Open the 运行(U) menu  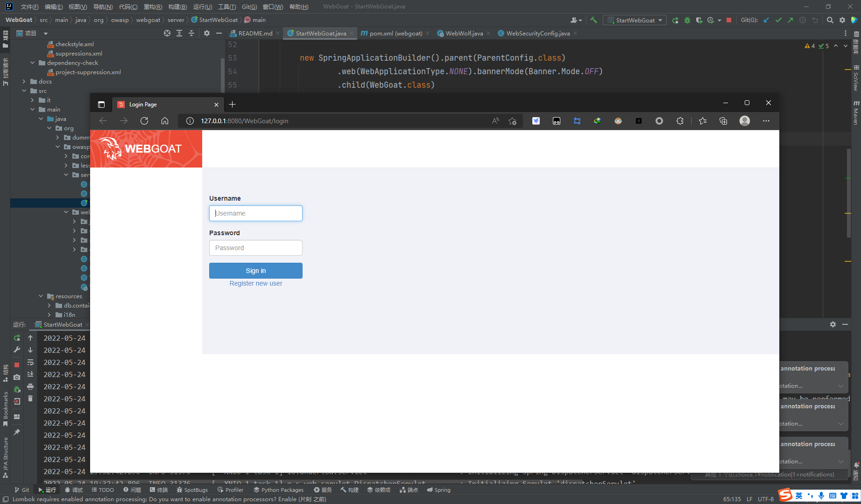203,7
